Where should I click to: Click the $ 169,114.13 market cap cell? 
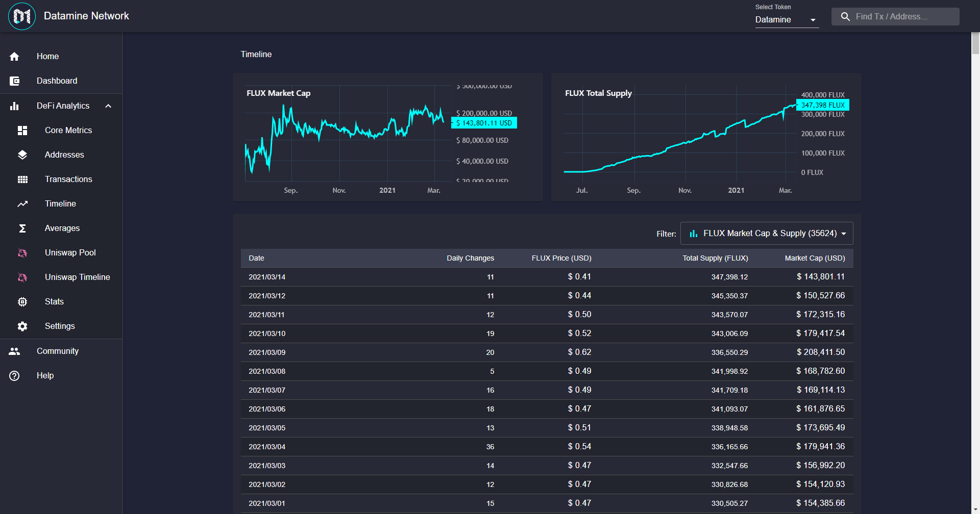click(x=821, y=390)
